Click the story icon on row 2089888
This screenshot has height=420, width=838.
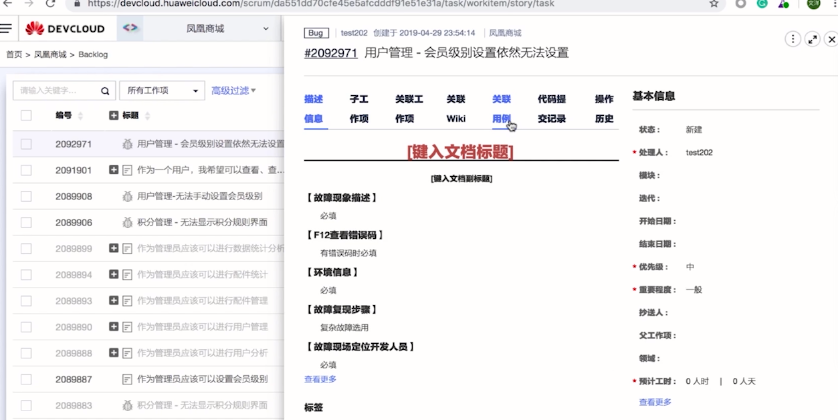[127, 353]
